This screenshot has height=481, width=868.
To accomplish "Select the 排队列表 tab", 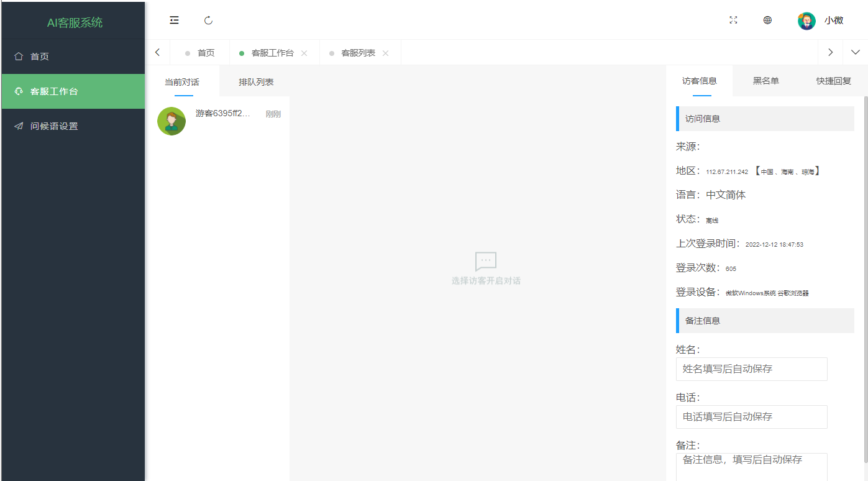I will coord(256,81).
